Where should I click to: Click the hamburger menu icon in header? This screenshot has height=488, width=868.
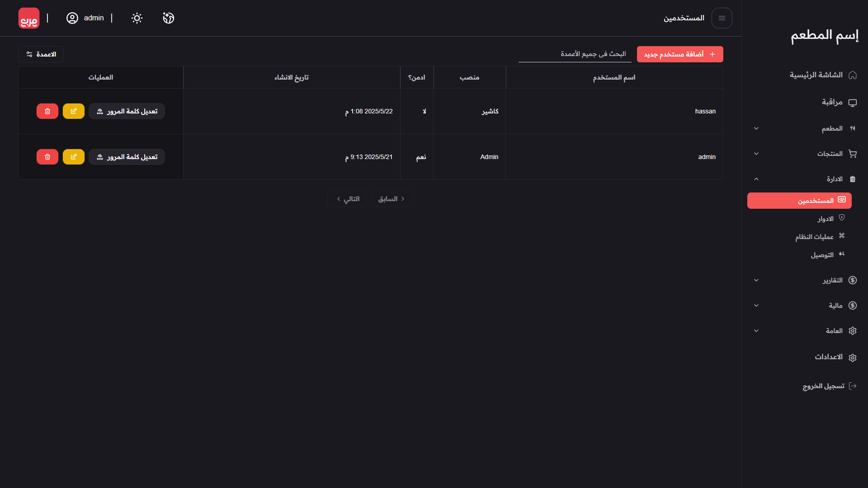click(x=722, y=18)
